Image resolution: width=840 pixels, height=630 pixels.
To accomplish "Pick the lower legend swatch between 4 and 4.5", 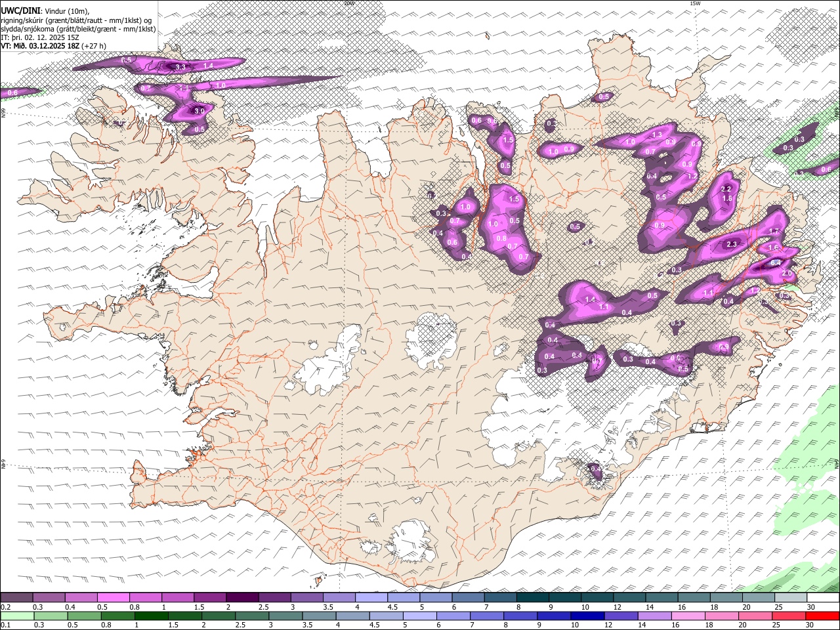I will pos(352,616).
